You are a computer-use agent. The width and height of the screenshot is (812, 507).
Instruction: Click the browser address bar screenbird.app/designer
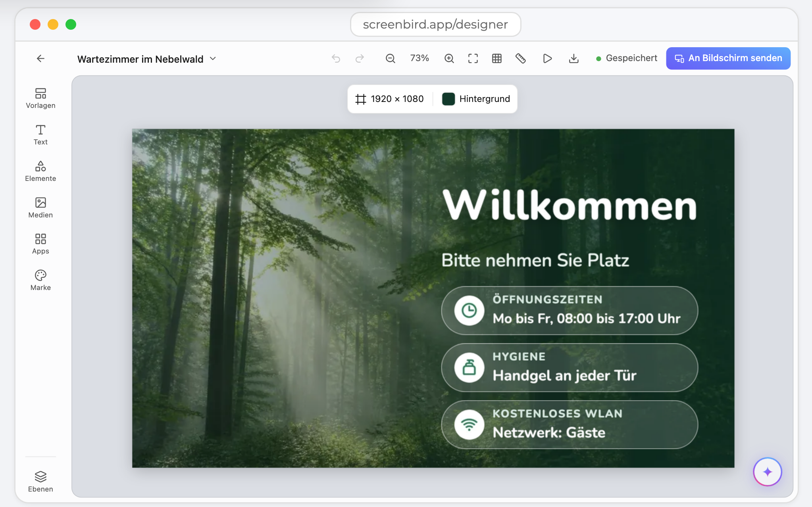tap(435, 24)
